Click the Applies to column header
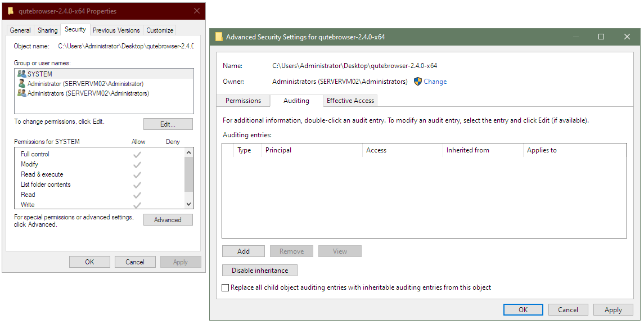 (x=575, y=150)
